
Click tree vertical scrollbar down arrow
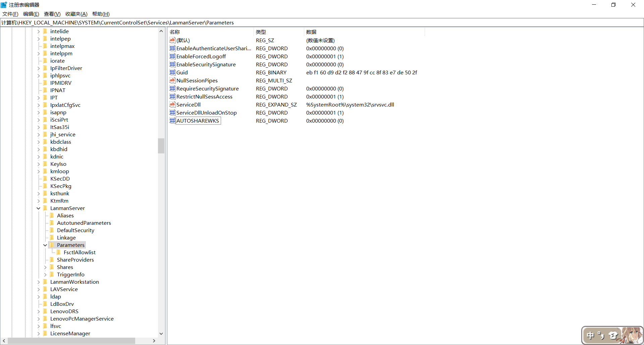[161, 334]
